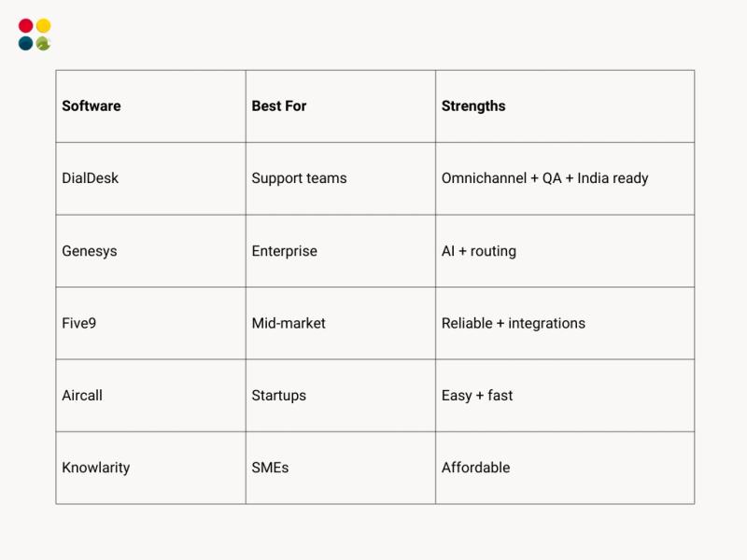Click the Genesys software cell

[150, 251]
